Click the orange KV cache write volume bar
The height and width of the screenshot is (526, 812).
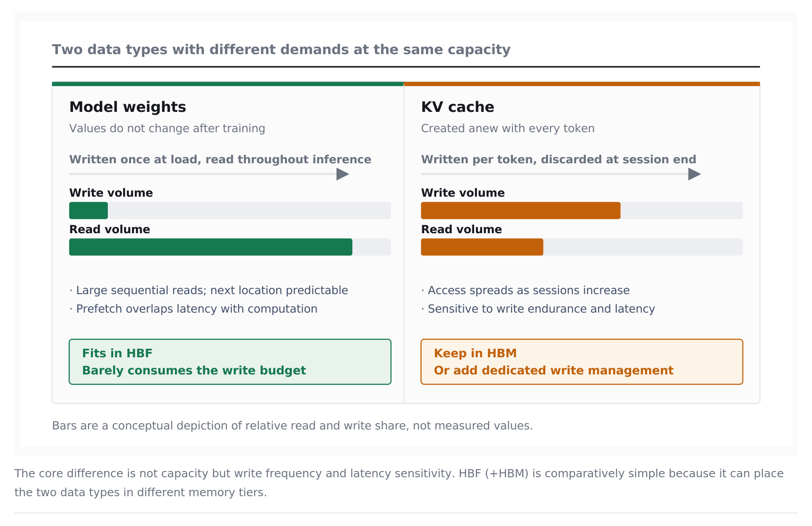click(521, 211)
